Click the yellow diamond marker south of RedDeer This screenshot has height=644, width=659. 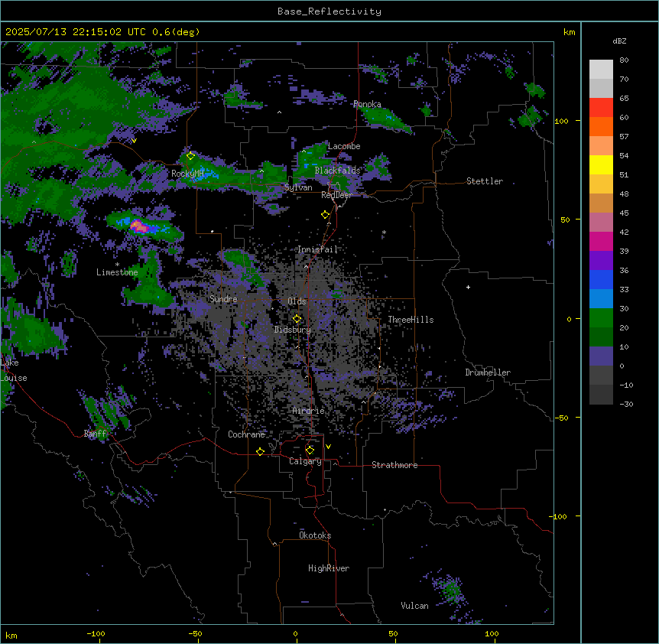325,215
